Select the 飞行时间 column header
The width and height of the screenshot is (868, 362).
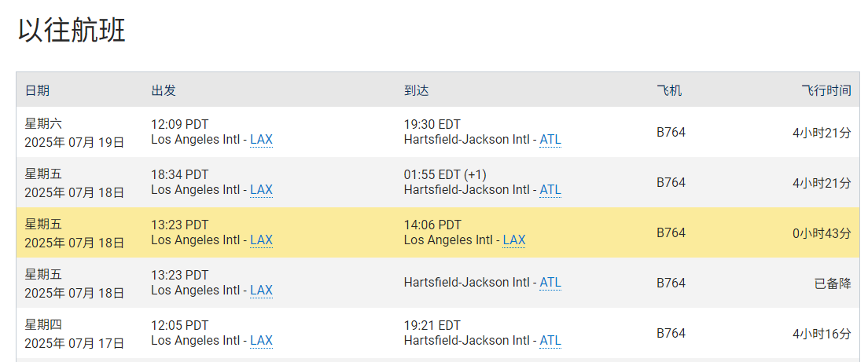pyautogui.click(x=826, y=90)
